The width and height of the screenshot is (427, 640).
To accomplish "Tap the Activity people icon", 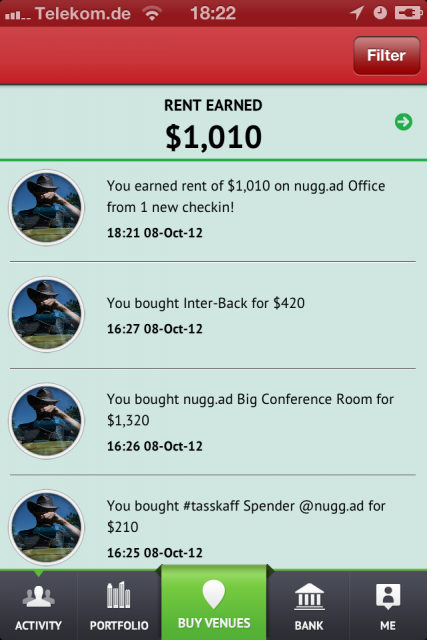I will click(x=38, y=597).
